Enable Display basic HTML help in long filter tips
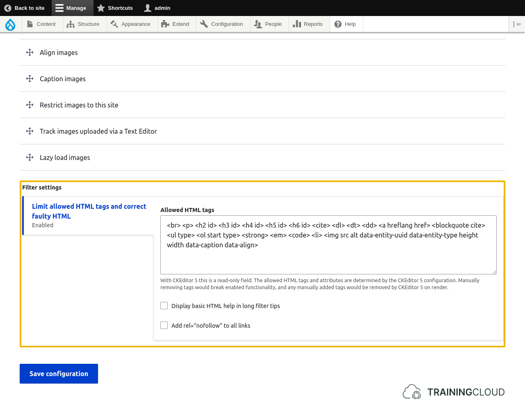This screenshot has width=525, height=420. click(x=164, y=306)
